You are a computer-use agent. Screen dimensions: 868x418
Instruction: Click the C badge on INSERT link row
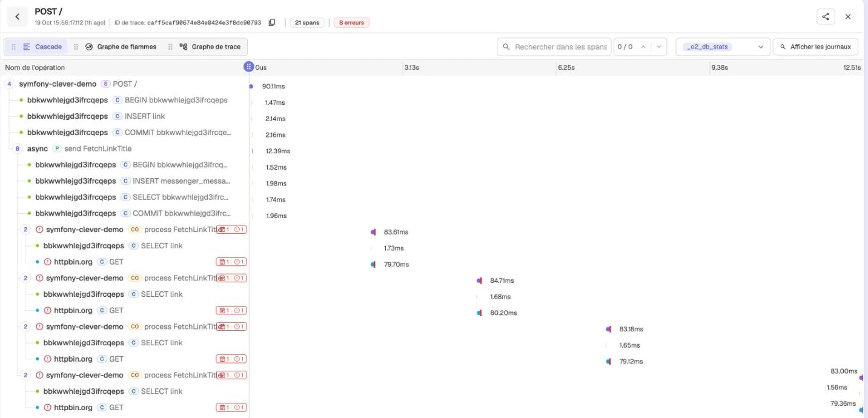pyautogui.click(x=118, y=116)
